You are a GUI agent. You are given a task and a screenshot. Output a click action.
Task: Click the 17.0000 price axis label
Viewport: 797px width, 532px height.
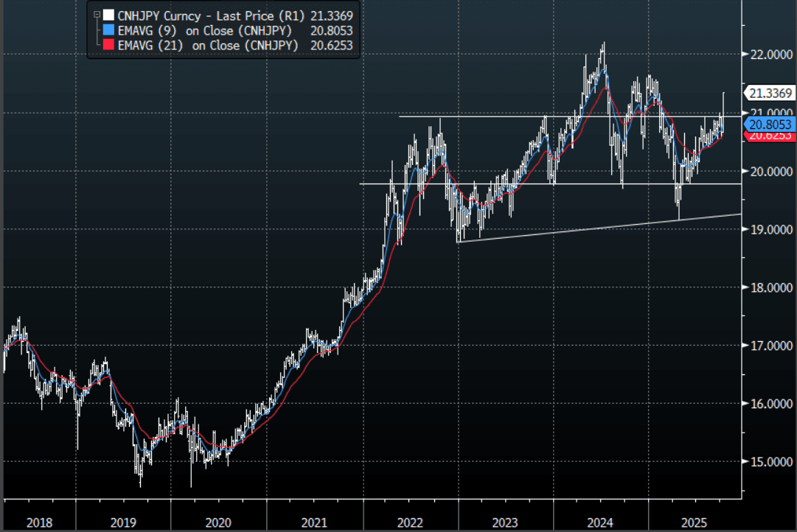(771, 346)
